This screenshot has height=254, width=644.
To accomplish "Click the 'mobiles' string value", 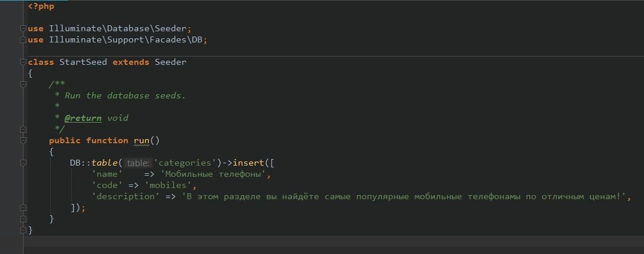I will pos(168,186).
